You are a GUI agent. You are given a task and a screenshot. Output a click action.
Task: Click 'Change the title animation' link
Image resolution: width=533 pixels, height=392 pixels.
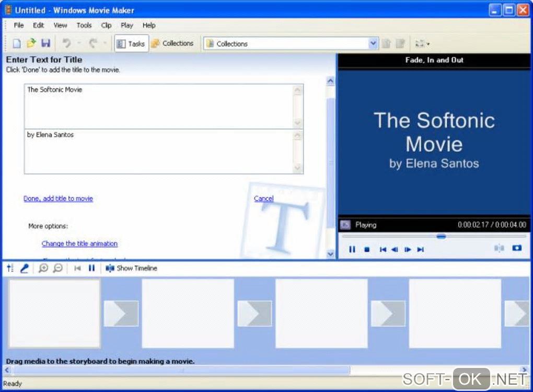click(x=79, y=244)
